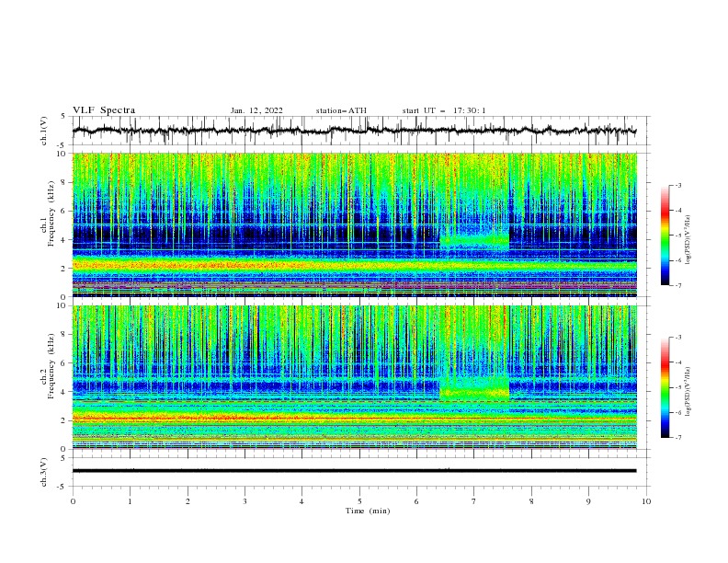Click the "-3" tick on ch.1 colorbar

click(x=677, y=185)
